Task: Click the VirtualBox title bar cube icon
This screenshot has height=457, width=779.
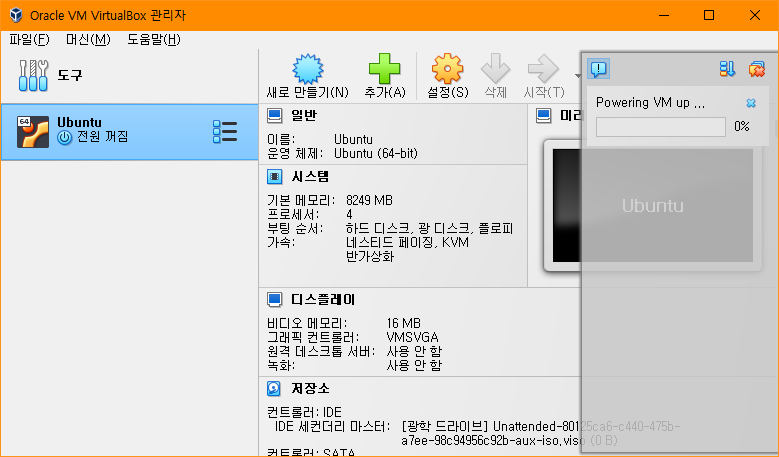Action: (x=16, y=15)
